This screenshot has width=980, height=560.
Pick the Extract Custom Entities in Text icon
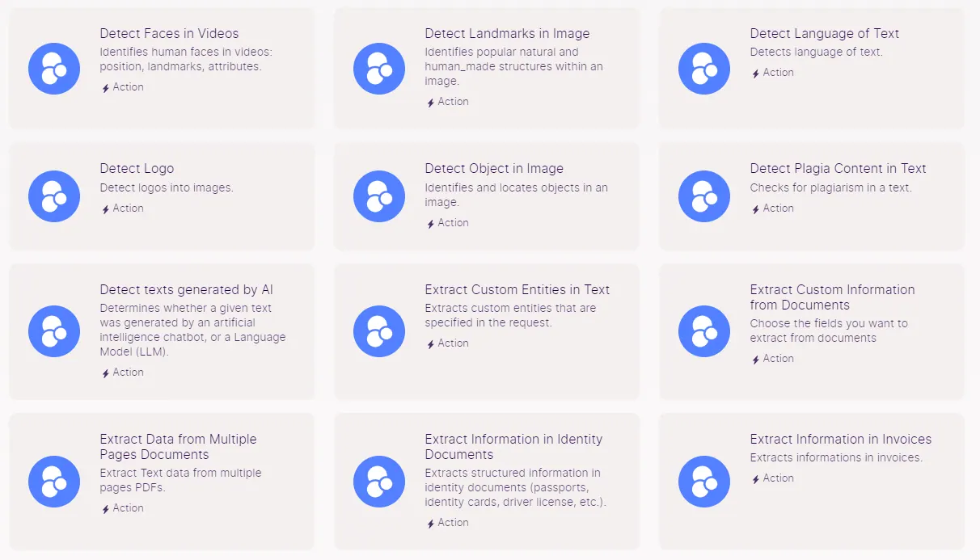coord(379,331)
